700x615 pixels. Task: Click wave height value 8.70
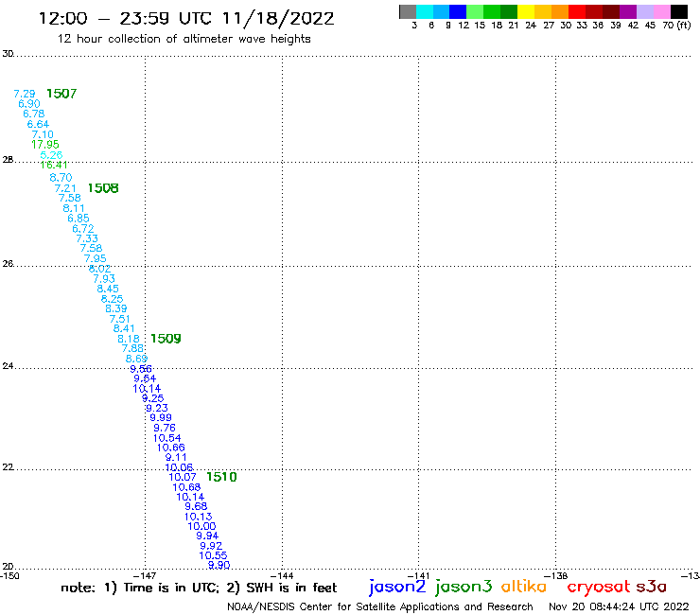click(61, 177)
